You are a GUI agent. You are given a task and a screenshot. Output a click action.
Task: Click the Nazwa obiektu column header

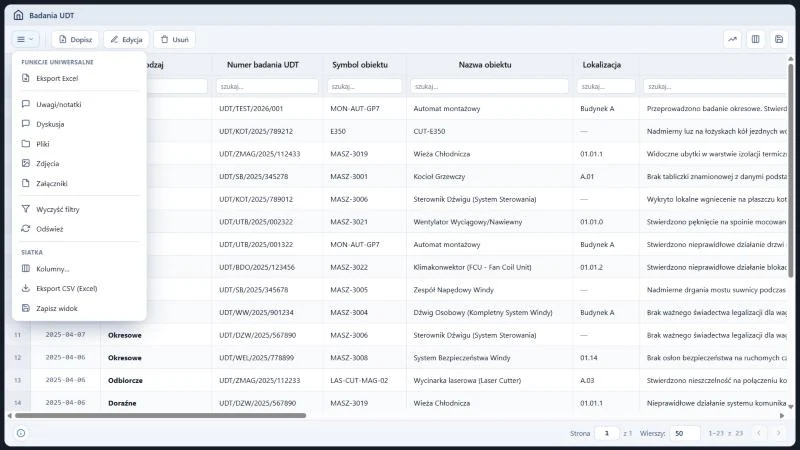[485, 65]
